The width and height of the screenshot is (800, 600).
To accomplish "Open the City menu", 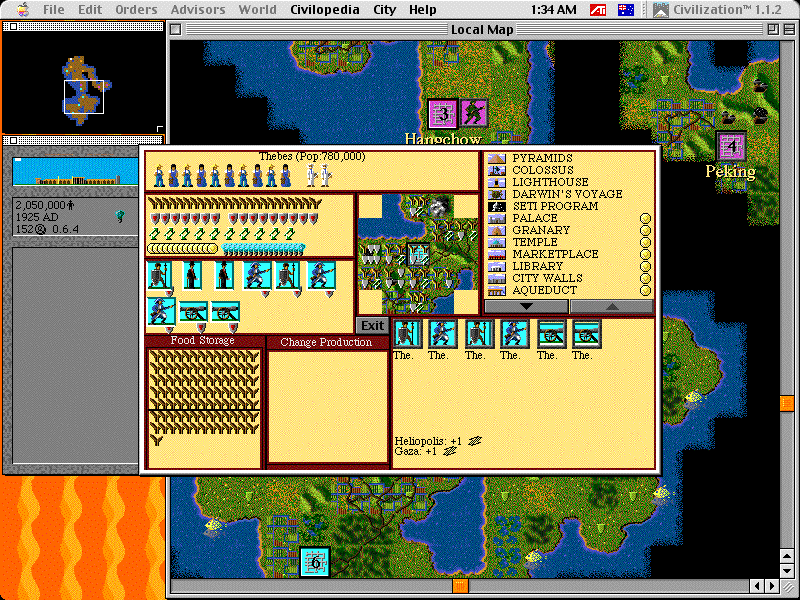I will coord(385,10).
